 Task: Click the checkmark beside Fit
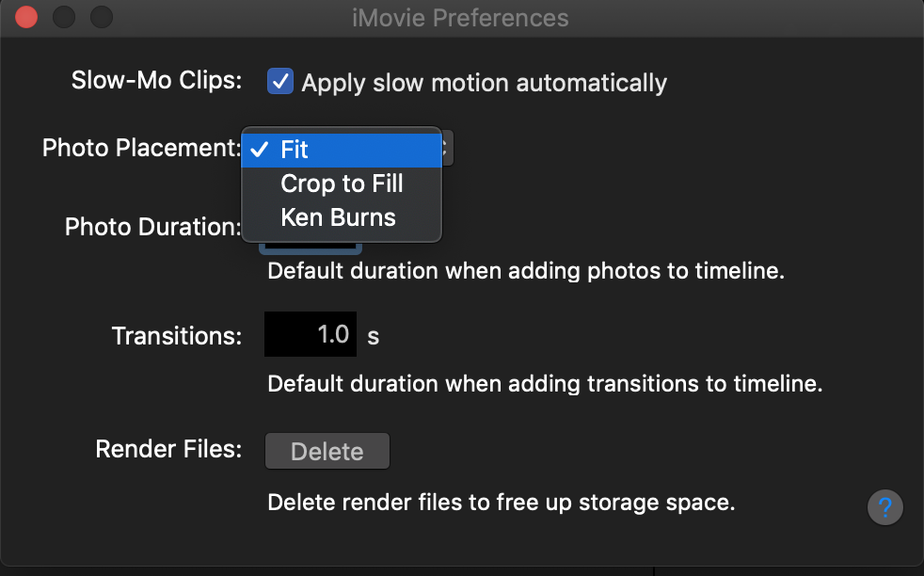coord(261,150)
